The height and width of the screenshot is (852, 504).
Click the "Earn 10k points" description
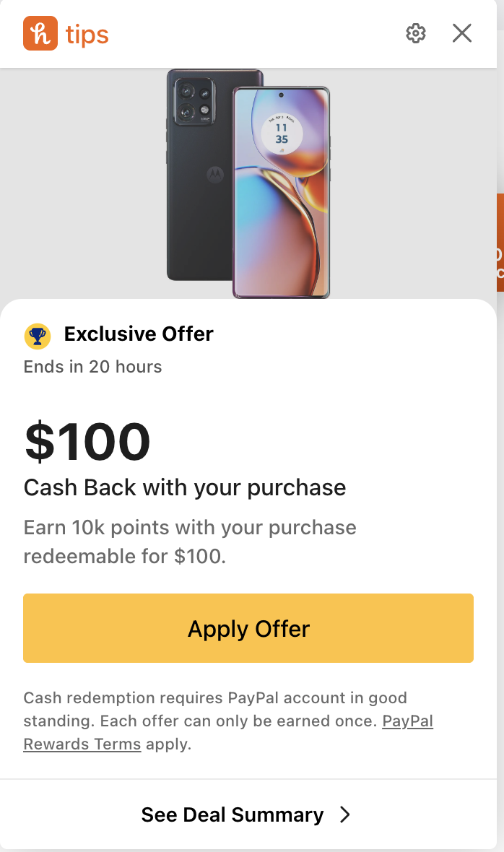tap(190, 542)
